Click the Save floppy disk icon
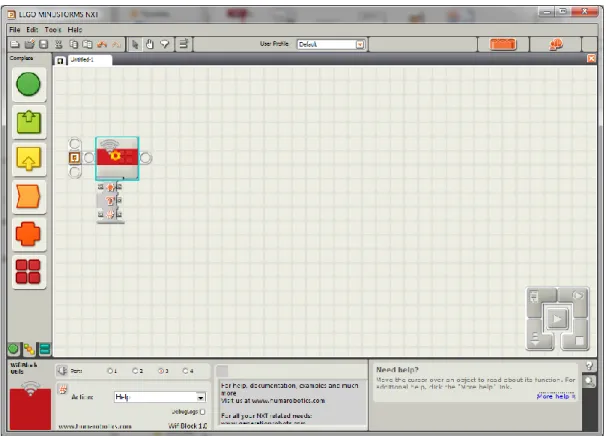 click(44, 44)
